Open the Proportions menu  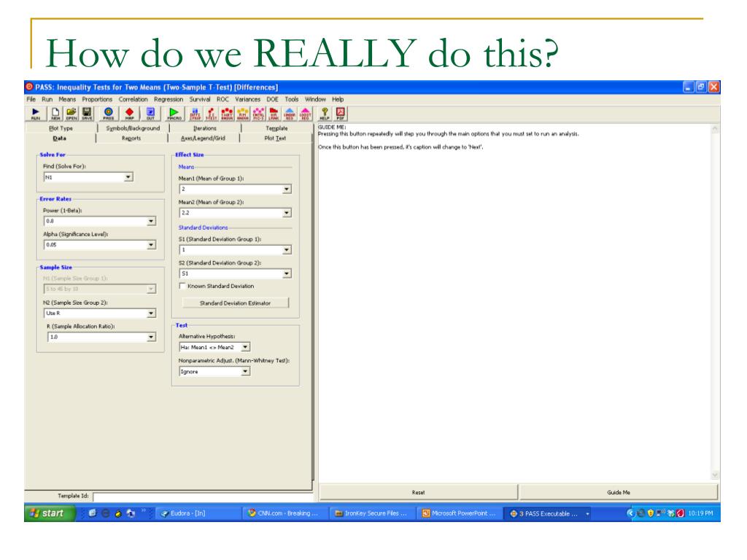[97, 99]
